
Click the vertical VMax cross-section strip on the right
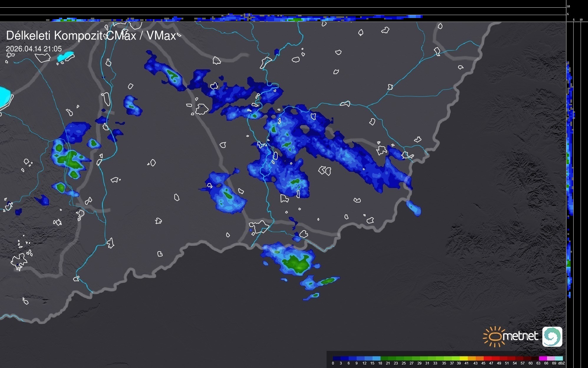tap(570, 148)
